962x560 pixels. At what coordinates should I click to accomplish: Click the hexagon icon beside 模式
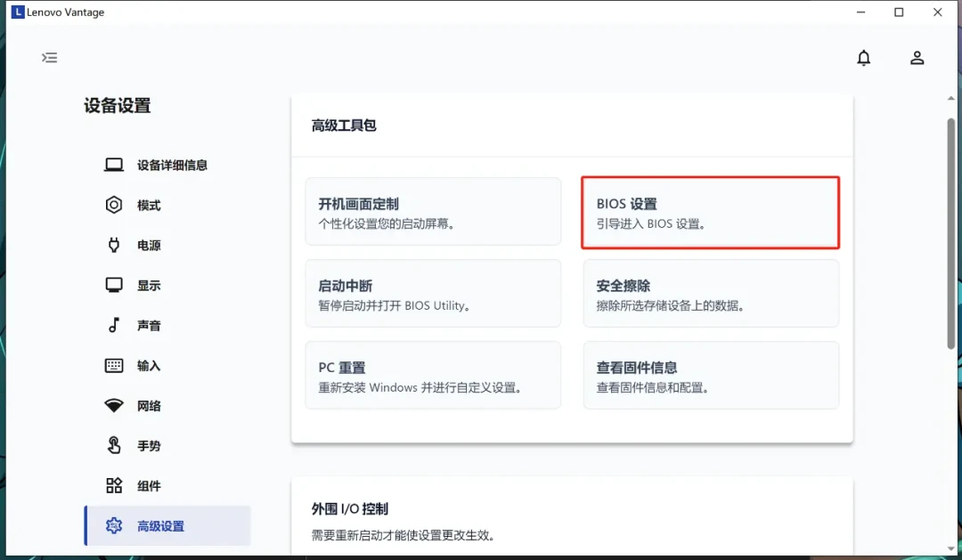click(113, 205)
